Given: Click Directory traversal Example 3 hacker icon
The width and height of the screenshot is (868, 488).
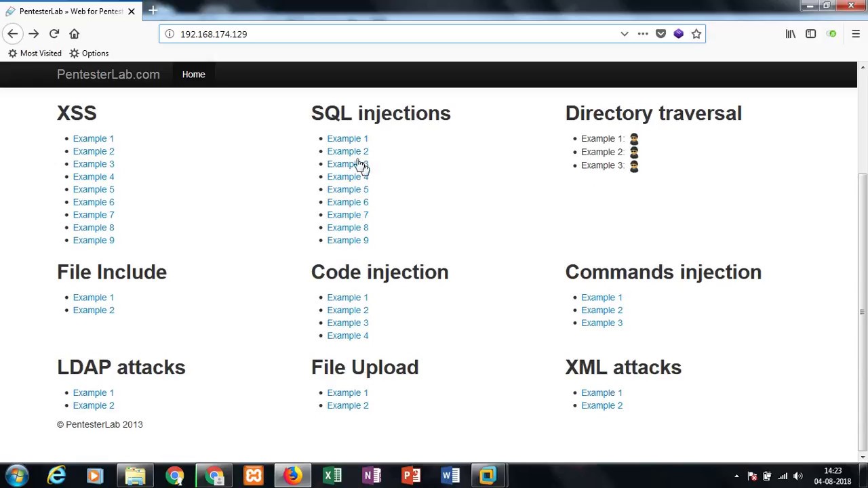Looking at the screenshot, I should (634, 166).
